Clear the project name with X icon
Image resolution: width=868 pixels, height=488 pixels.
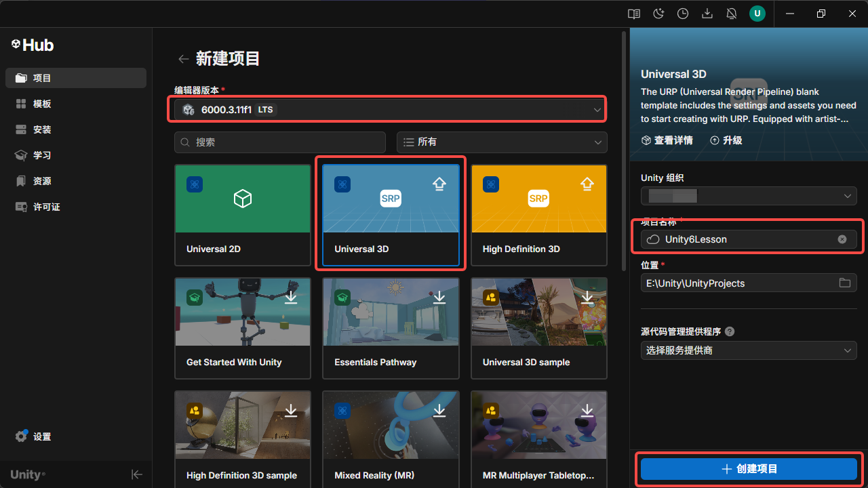click(842, 239)
